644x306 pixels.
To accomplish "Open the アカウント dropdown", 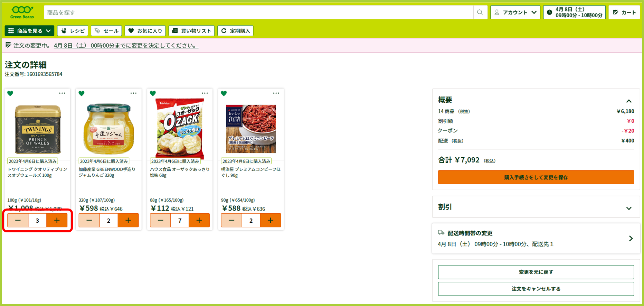I will point(515,12).
